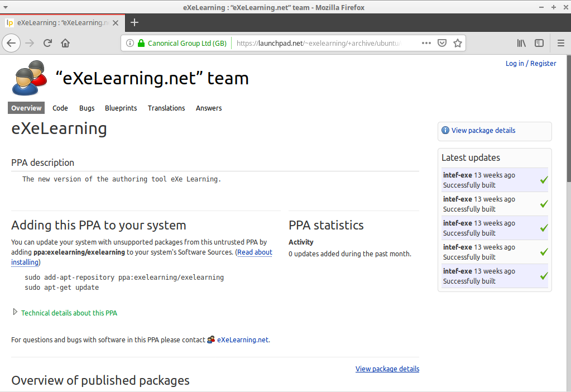Open the Firefox hamburger menu
Viewport: 571px width, 392px height.
click(561, 44)
